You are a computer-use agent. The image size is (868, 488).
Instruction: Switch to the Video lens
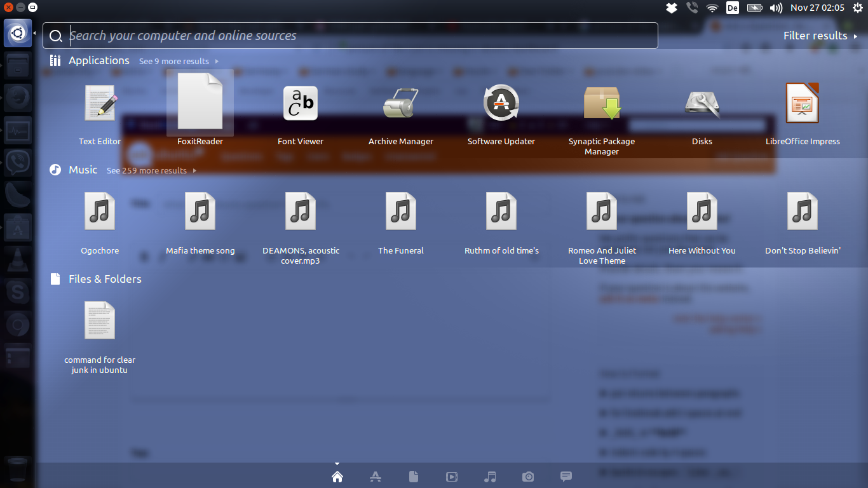point(452,476)
